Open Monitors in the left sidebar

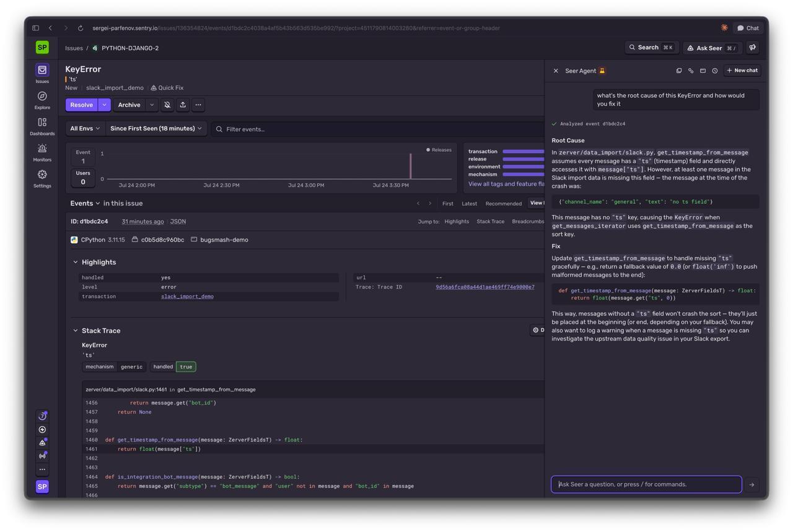pos(42,152)
